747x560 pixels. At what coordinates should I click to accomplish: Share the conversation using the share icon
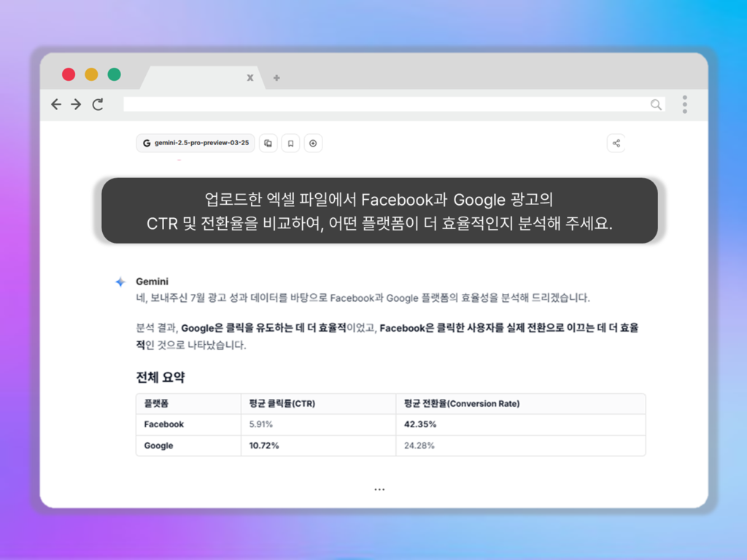[616, 144]
